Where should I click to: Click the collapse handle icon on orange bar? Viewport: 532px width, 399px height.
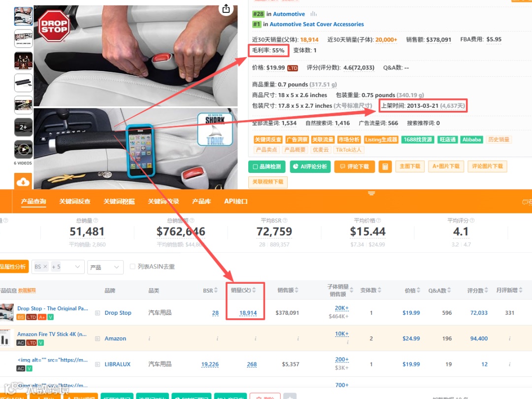[x=371, y=194]
